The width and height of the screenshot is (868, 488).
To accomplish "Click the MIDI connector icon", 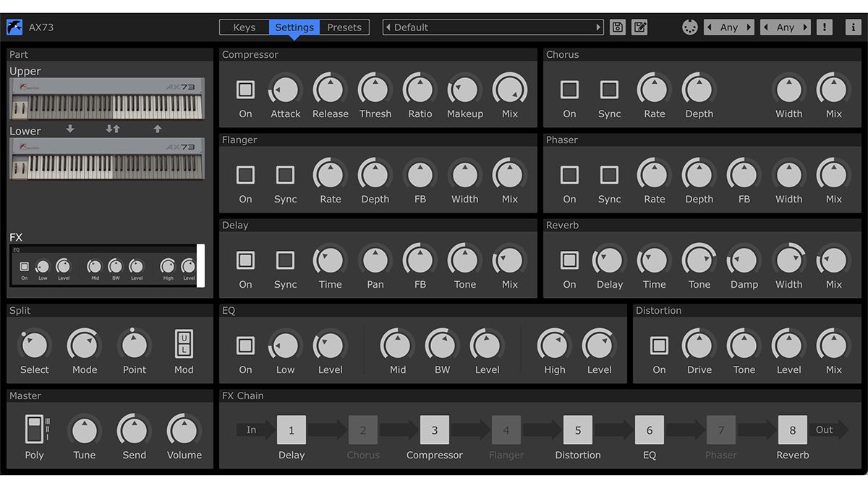I will tap(690, 27).
